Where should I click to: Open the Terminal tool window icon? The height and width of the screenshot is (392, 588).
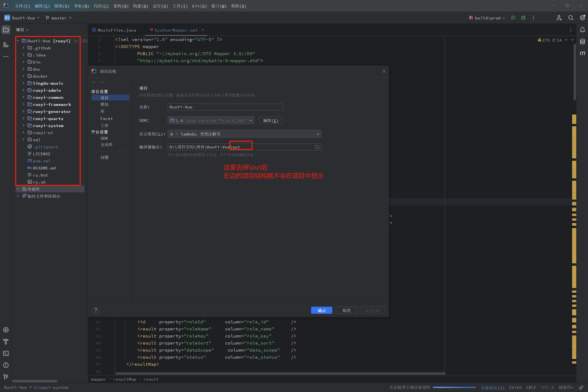[6, 353]
